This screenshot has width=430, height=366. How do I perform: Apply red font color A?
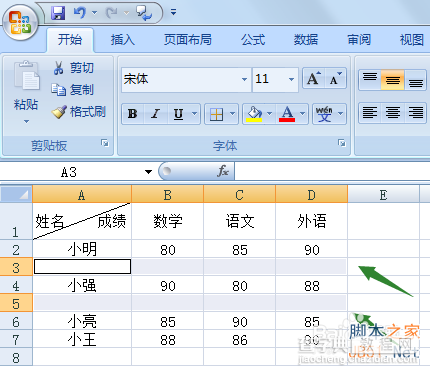287,114
